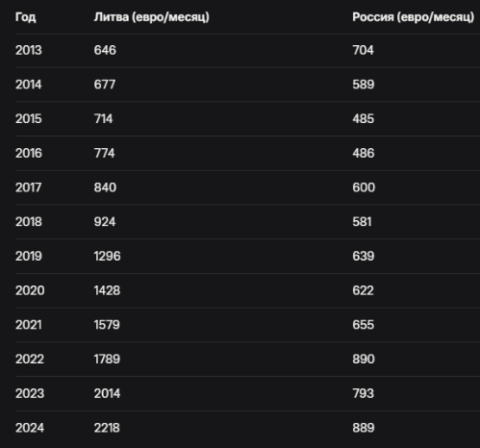The image size is (480, 448).
Task: Select Lithuania value 646
Action: point(105,50)
